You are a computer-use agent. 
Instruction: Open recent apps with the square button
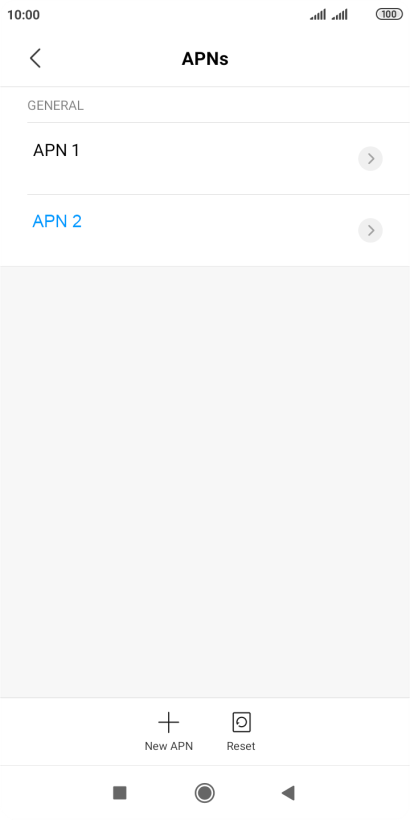tap(120, 793)
